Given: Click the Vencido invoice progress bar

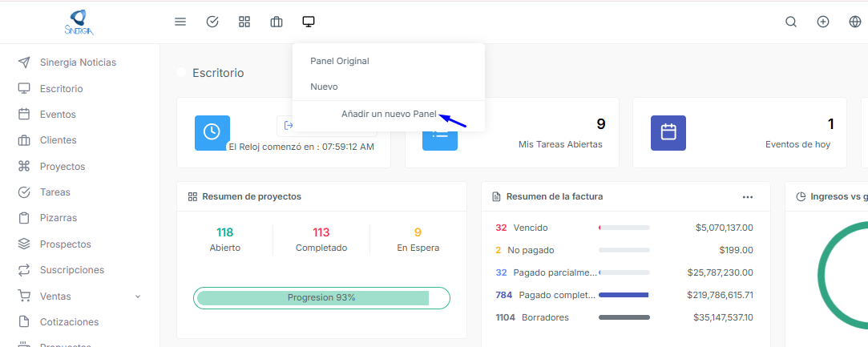Looking at the screenshot, I should point(624,228).
